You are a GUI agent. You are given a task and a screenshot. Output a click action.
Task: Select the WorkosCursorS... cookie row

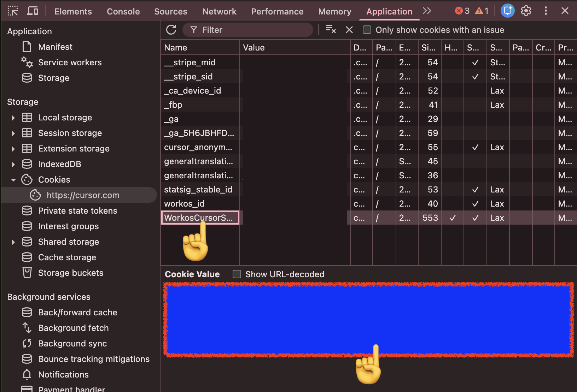coord(369,218)
